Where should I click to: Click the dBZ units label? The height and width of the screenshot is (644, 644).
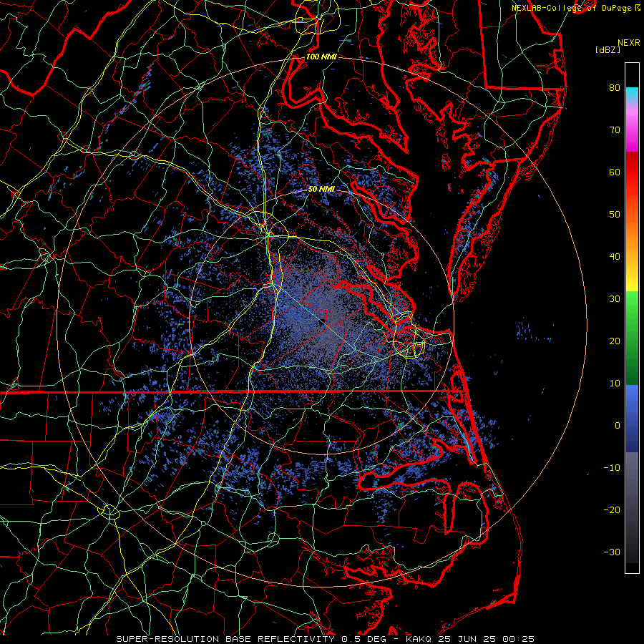tap(608, 50)
